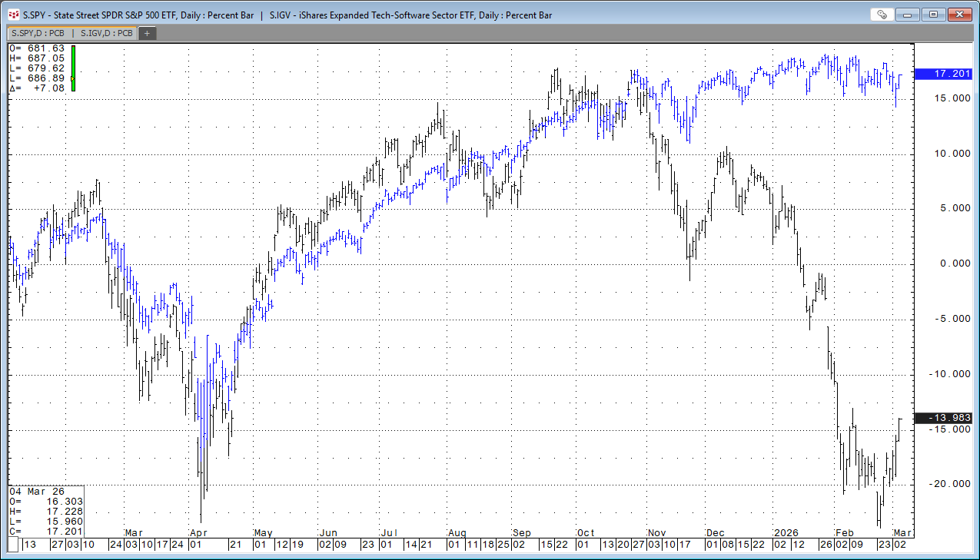
Task: Click the 04 Mar 26 OHLC data box
Action: pyautogui.click(x=45, y=511)
